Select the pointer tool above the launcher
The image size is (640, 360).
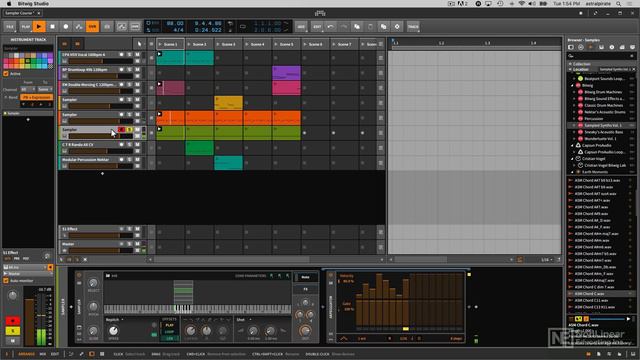point(139,44)
